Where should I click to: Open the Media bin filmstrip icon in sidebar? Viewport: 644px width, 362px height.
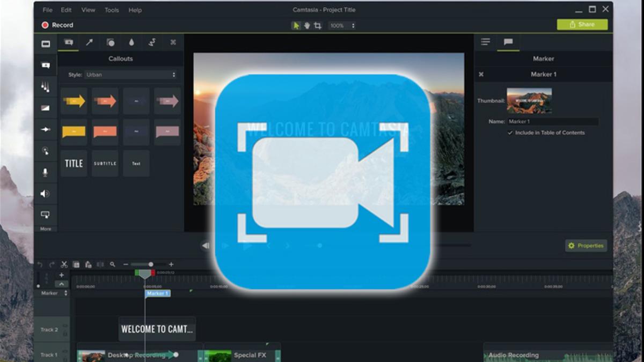(x=46, y=44)
